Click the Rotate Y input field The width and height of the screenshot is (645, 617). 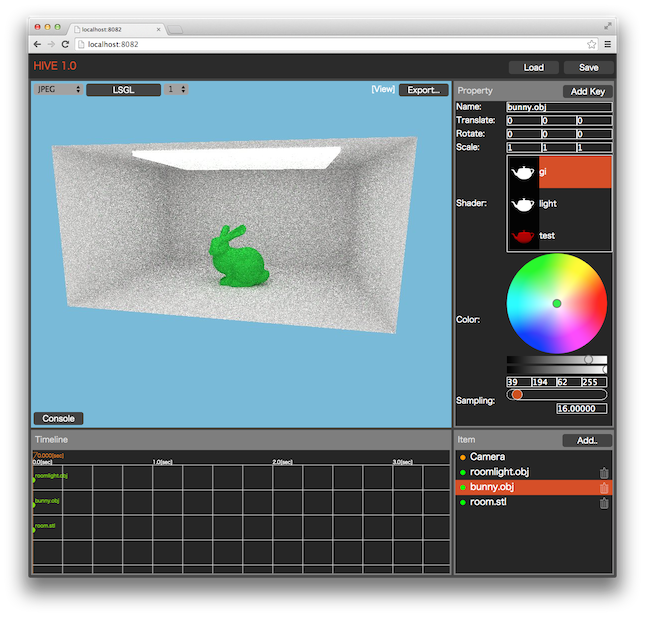coord(559,134)
